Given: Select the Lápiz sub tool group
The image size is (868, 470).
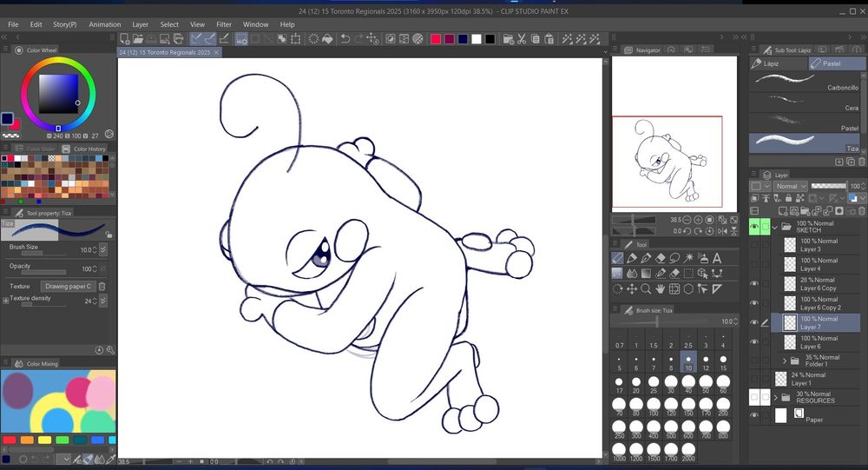Looking at the screenshot, I should pyautogui.click(x=779, y=63).
